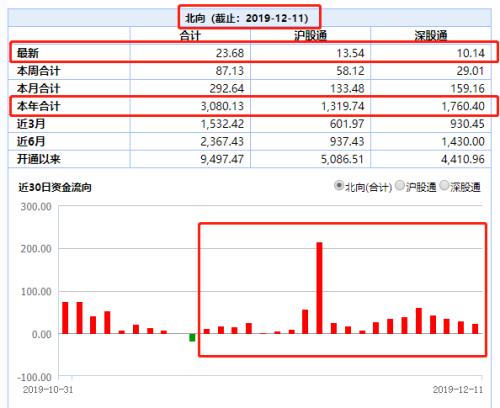The width and height of the screenshot is (500, 408).
Task: Click the 1,532.42 value
Action: coord(222,124)
